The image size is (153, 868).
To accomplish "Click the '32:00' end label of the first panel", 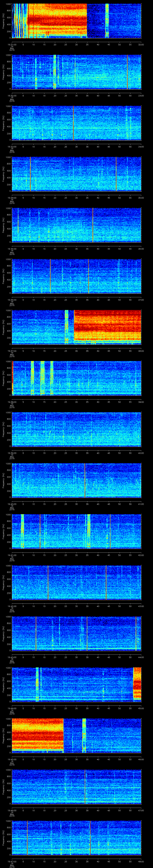I will click(141, 44).
